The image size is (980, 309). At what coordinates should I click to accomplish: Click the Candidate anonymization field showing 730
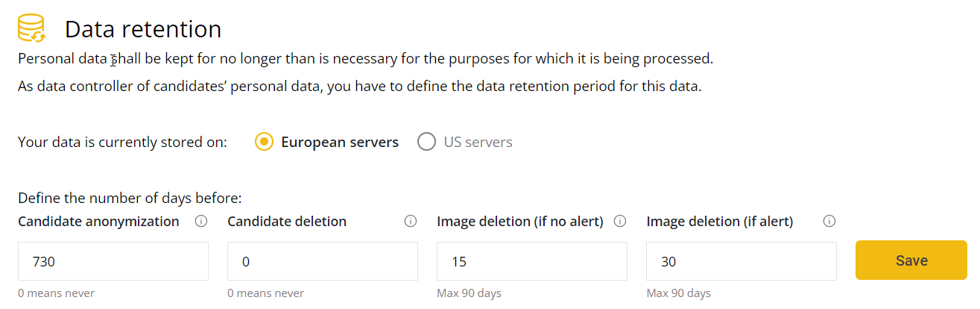(x=113, y=261)
